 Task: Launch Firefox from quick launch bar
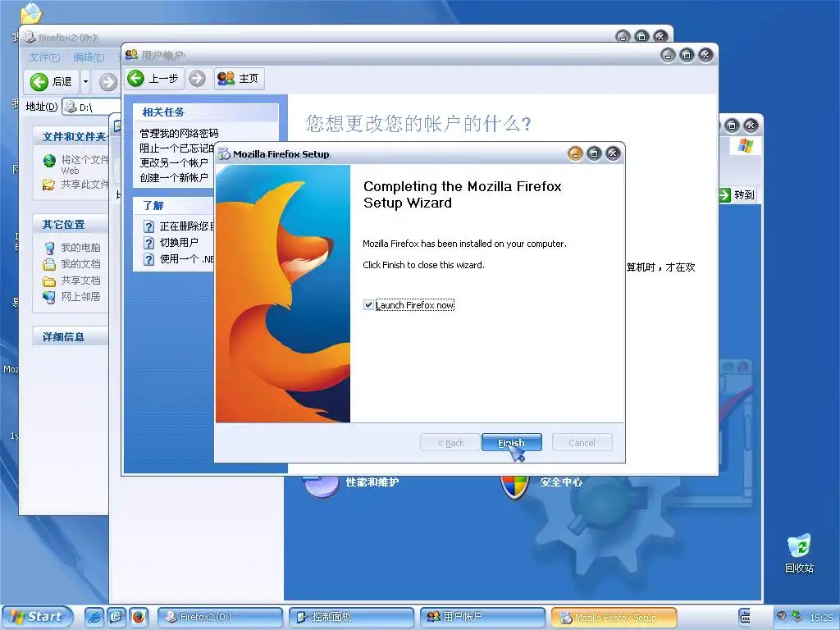pyautogui.click(x=138, y=617)
